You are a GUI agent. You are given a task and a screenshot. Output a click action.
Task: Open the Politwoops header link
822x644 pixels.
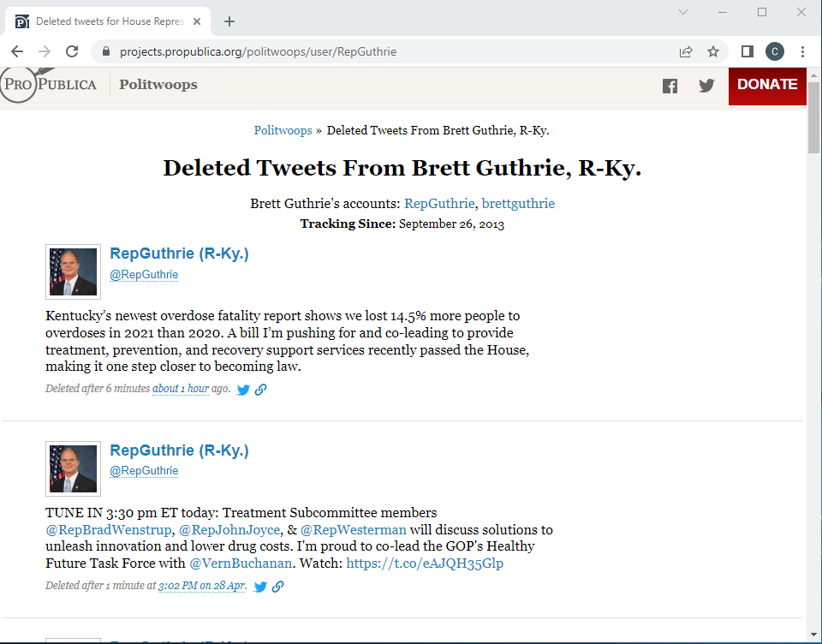tap(158, 85)
